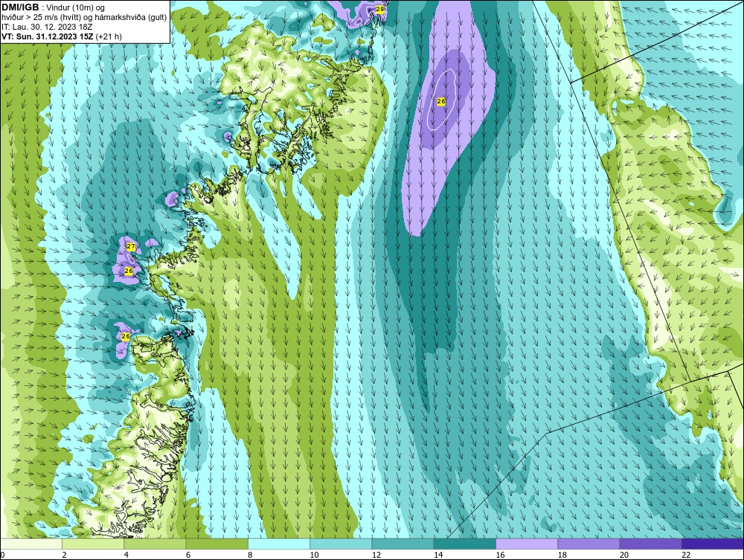The width and height of the screenshot is (744, 560).
Task: Click the 14–16 m/s dark teal legend swatch
Action: point(465,544)
